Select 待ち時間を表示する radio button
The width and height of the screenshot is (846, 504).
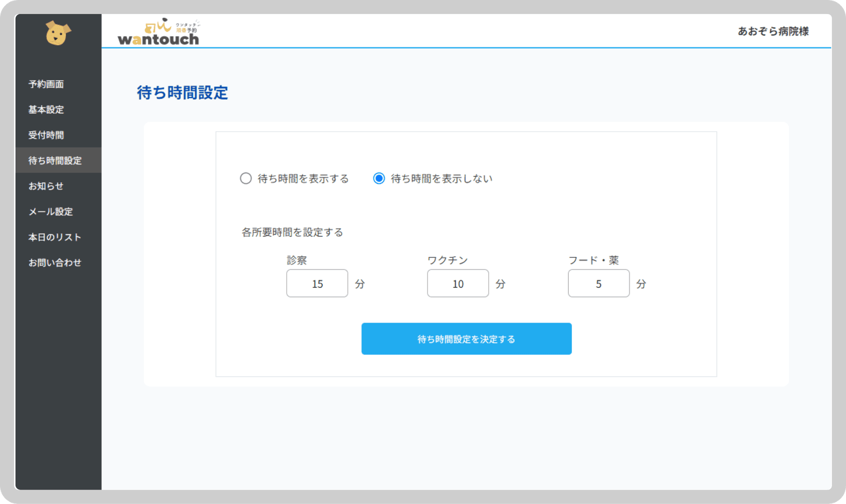click(245, 178)
